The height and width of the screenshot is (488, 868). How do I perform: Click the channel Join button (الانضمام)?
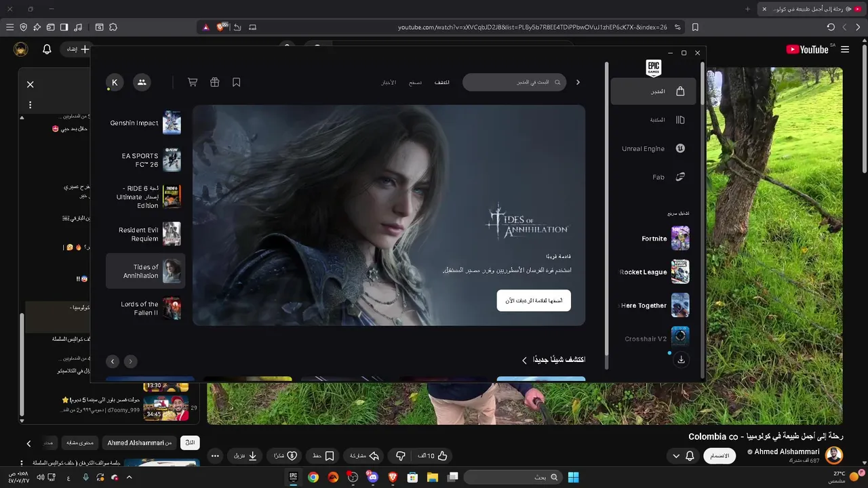click(719, 455)
